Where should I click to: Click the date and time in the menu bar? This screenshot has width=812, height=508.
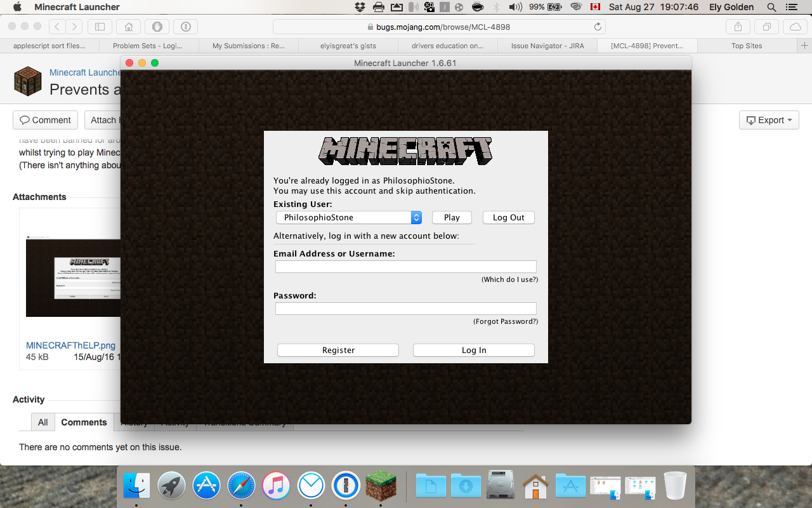coord(653,7)
